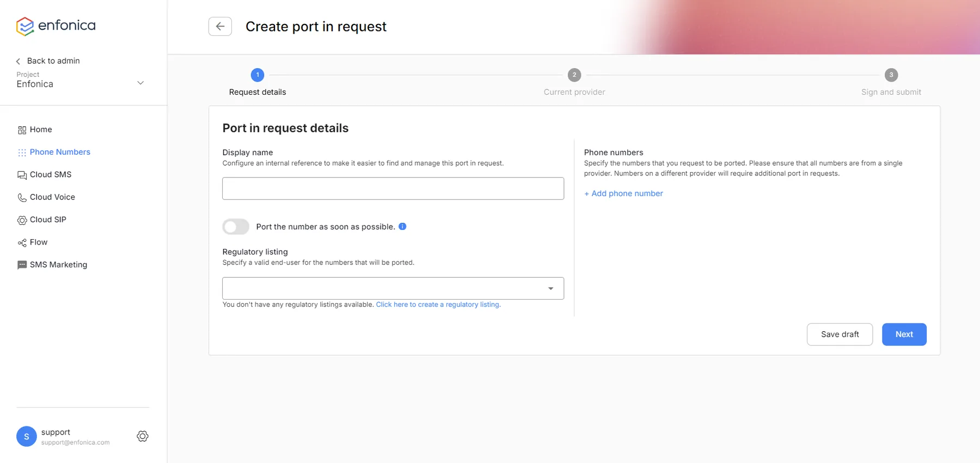Open the Flow section
980x463 pixels.
(x=39, y=242)
